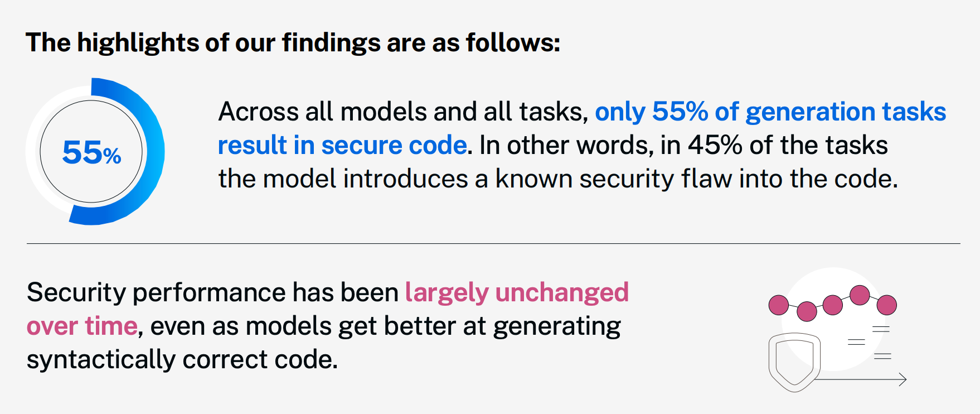Click the second pink dot from left
This screenshot has width=980, height=414.
pos(806,311)
